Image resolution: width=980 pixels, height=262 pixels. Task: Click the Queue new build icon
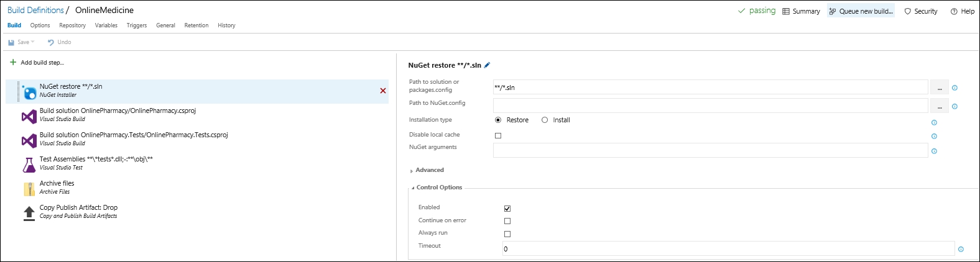833,11
